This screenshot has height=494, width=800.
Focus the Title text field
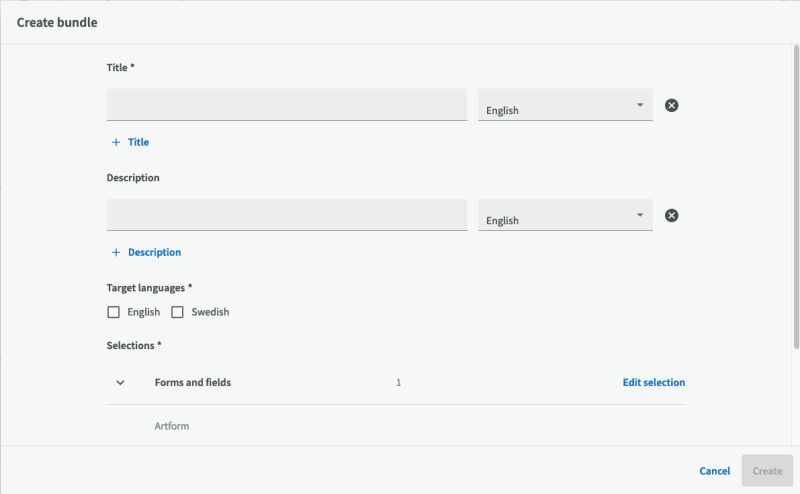click(x=286, y=105)
